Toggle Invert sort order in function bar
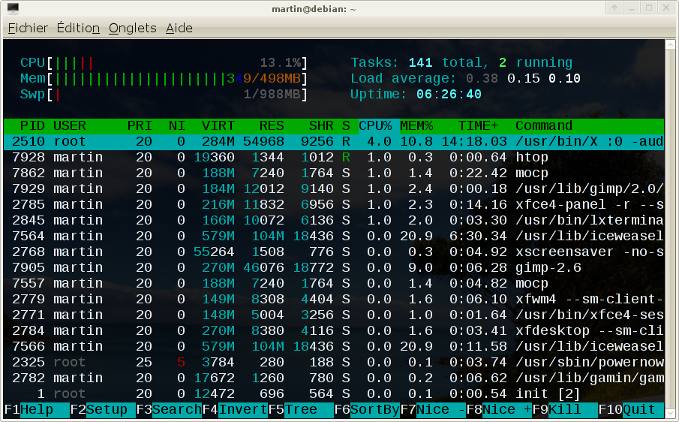The height and width of the screenshot is (422, 679). [242, 409]
